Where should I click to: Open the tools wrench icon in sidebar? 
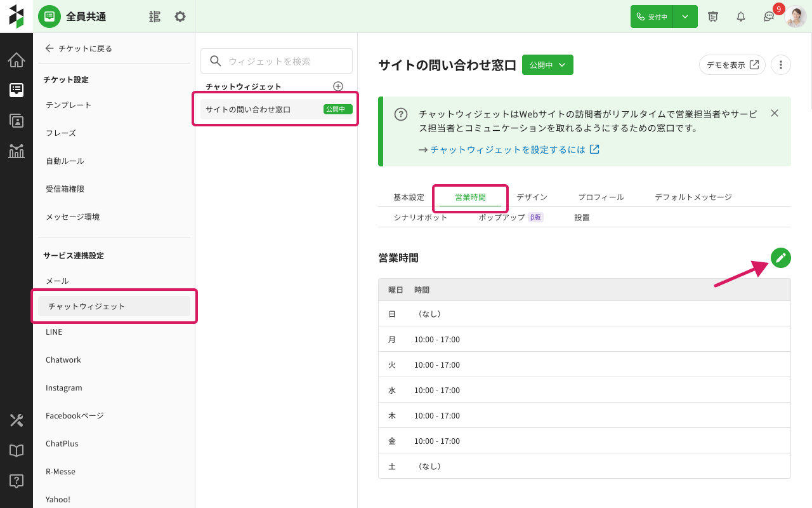[16, 420]
